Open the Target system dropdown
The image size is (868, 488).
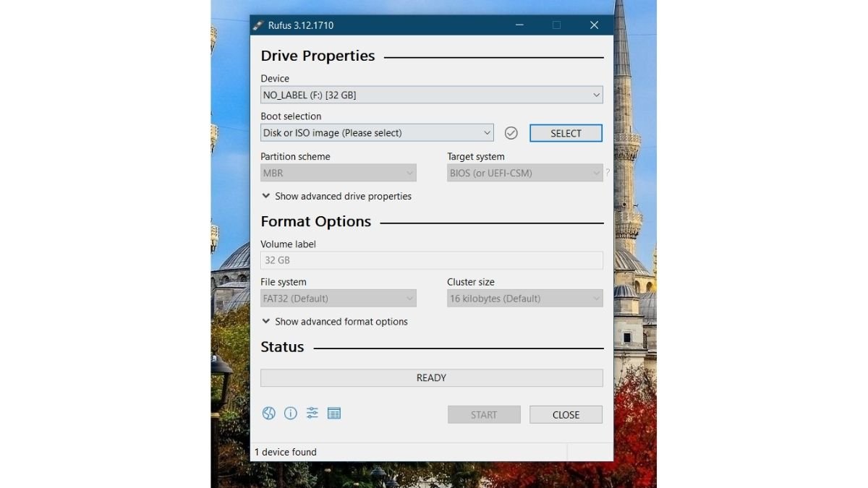tap(525, 173)
